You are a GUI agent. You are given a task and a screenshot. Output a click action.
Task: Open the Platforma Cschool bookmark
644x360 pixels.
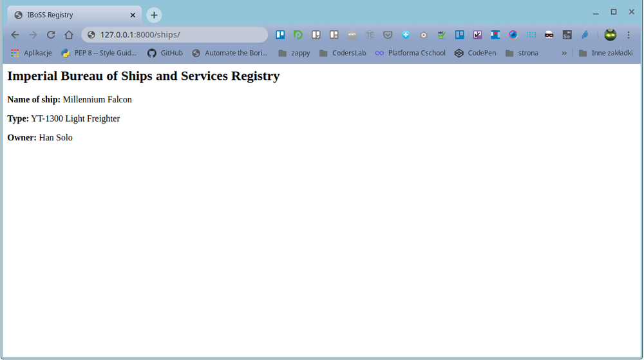(410, 53)
